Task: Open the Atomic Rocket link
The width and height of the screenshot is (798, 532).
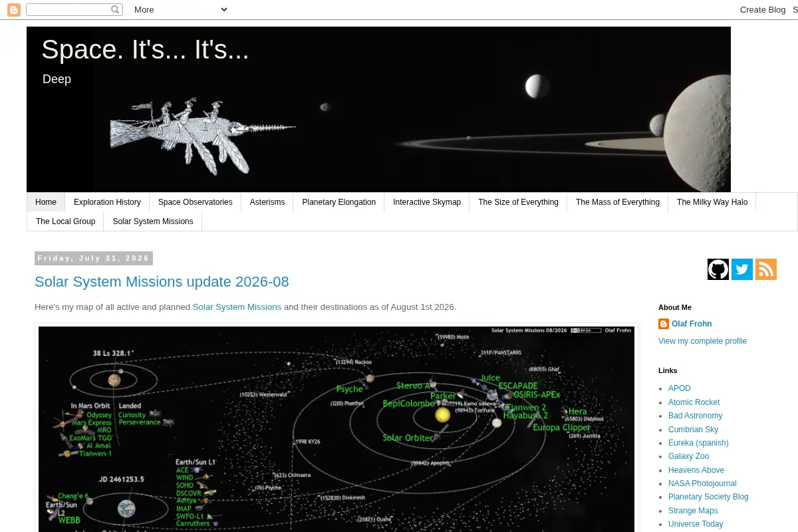Action: [694, 402]
